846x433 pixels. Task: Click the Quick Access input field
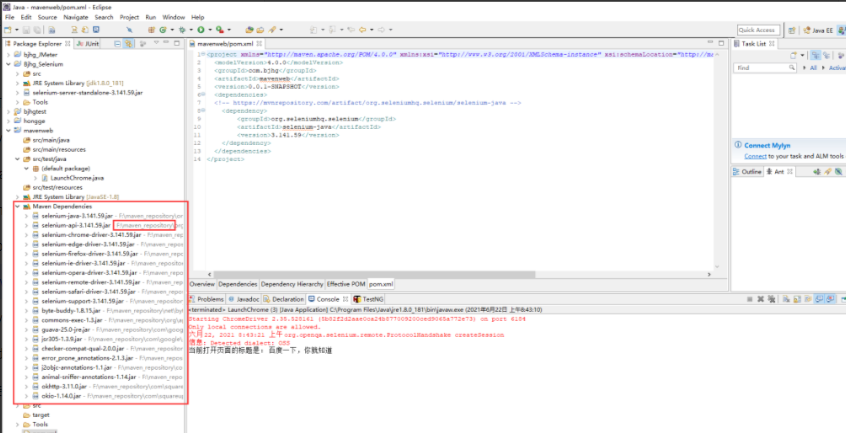759,30
